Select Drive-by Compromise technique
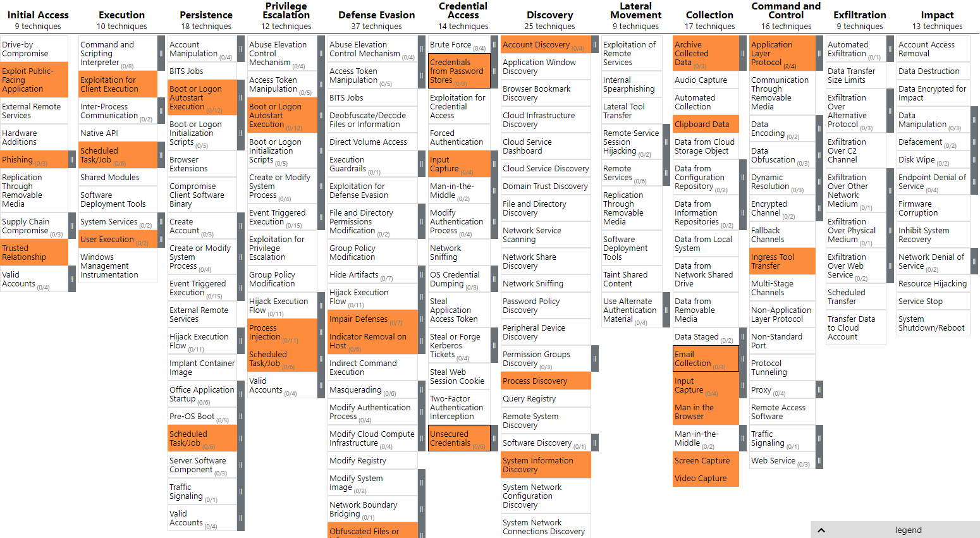 click(34, 49)
